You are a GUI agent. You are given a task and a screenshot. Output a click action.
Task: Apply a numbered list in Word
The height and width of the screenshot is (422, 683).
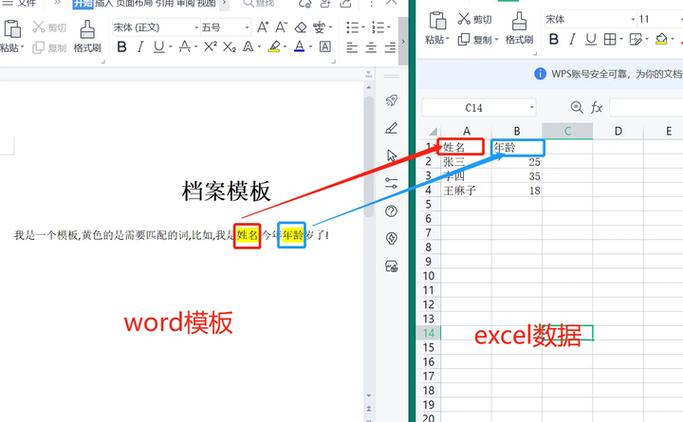pos(378,27)
